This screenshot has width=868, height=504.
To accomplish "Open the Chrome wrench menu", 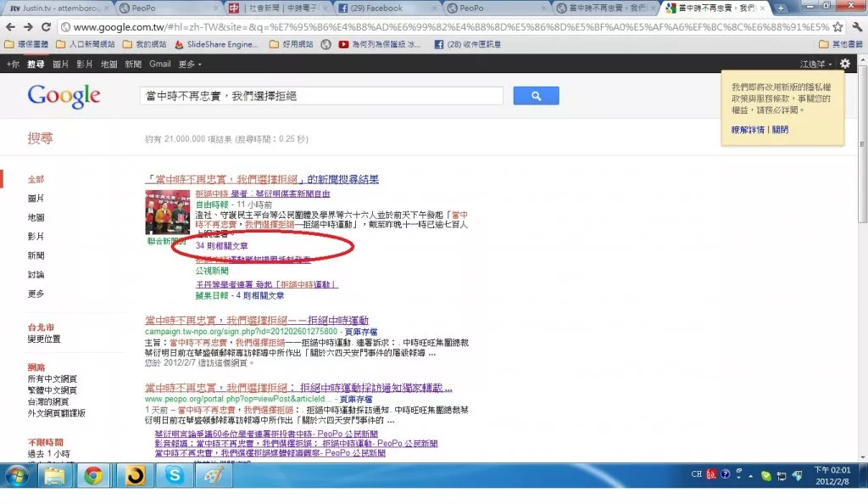I will click(856, 26).
